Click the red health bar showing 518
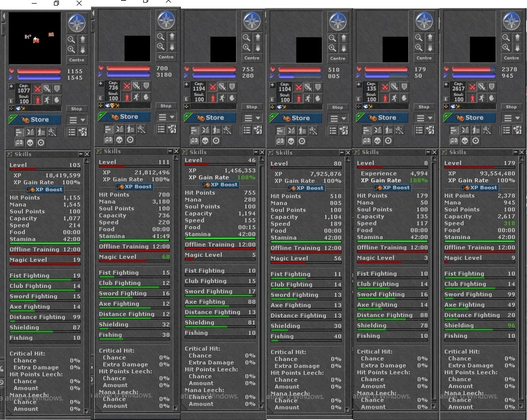 (x=300, y=70)
